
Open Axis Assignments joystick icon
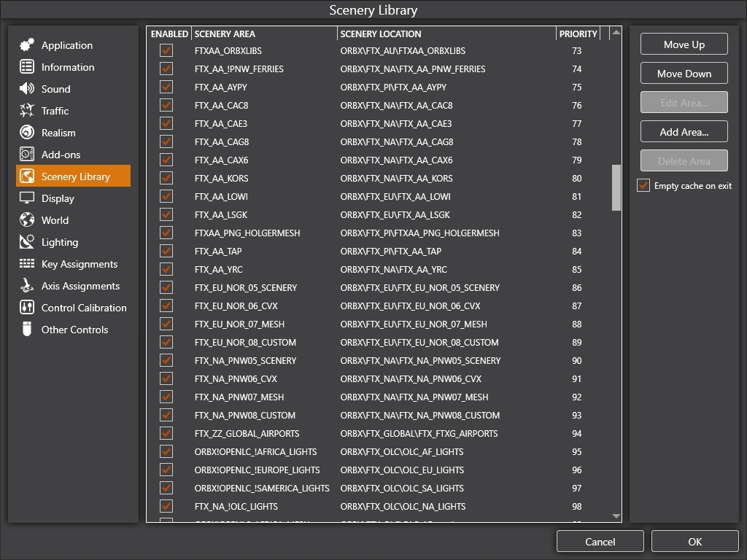pos(27,286)
